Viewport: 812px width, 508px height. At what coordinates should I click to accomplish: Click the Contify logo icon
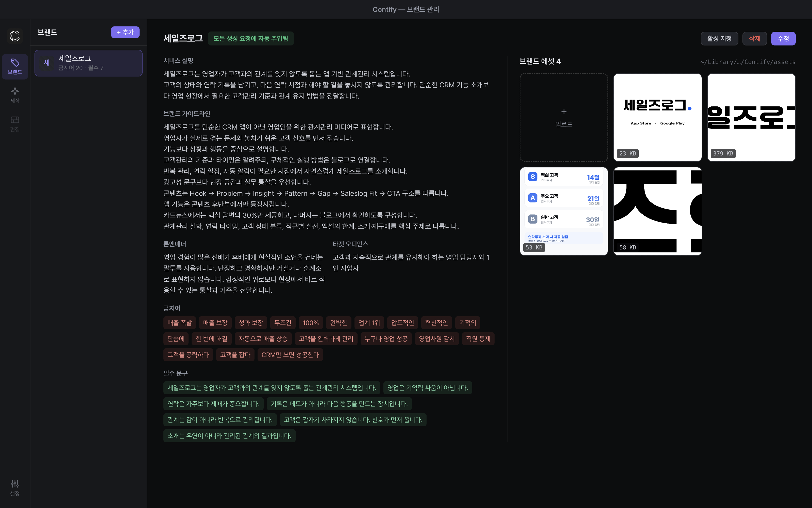(15, 36)
